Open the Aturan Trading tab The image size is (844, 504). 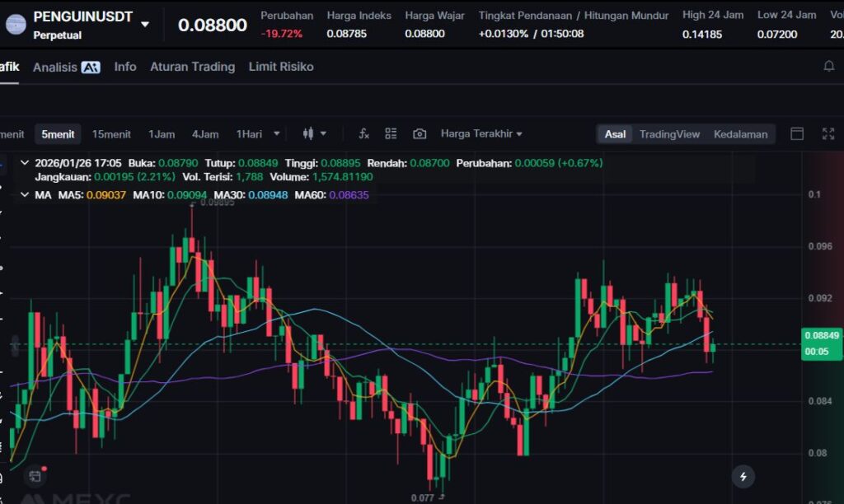coord(192,67)
